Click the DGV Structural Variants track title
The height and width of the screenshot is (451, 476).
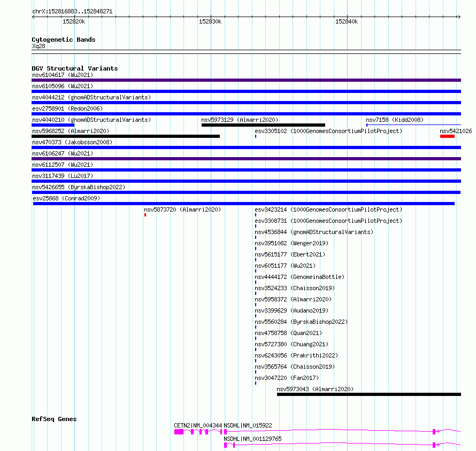pos(75,68)
